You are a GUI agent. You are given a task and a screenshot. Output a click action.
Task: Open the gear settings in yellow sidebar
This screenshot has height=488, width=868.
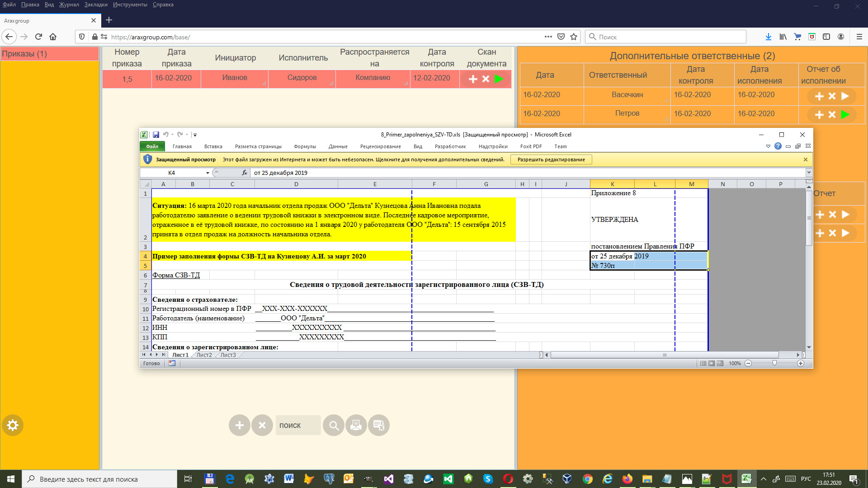13,425
